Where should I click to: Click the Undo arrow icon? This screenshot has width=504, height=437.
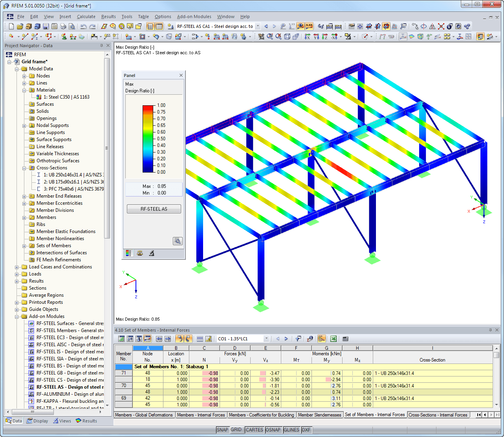click(84, 26)
